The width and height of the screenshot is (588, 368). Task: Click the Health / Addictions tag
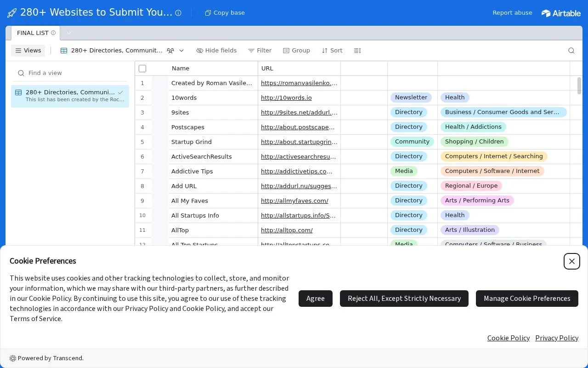(473, 127)
